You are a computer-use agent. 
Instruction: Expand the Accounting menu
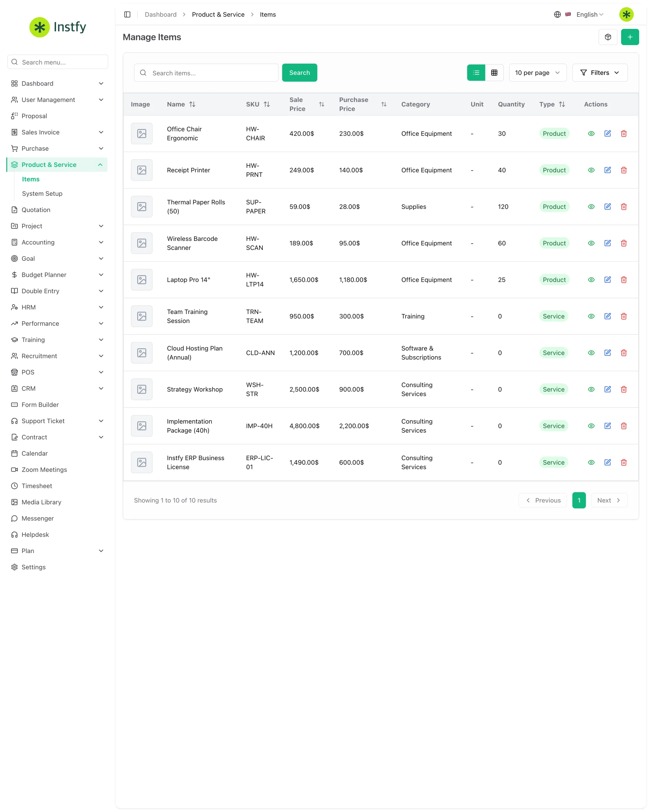click(57, 242)
